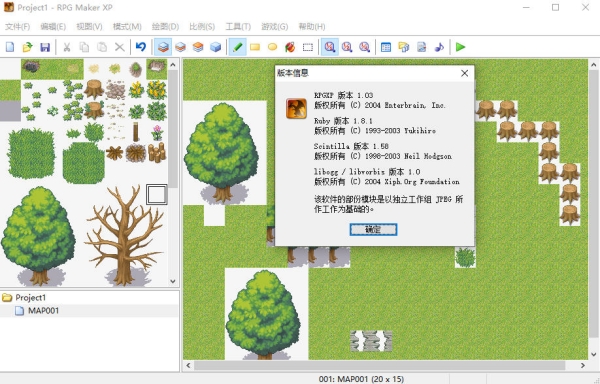
Task: Select Layer 3 mode icon
Action: 198,47
